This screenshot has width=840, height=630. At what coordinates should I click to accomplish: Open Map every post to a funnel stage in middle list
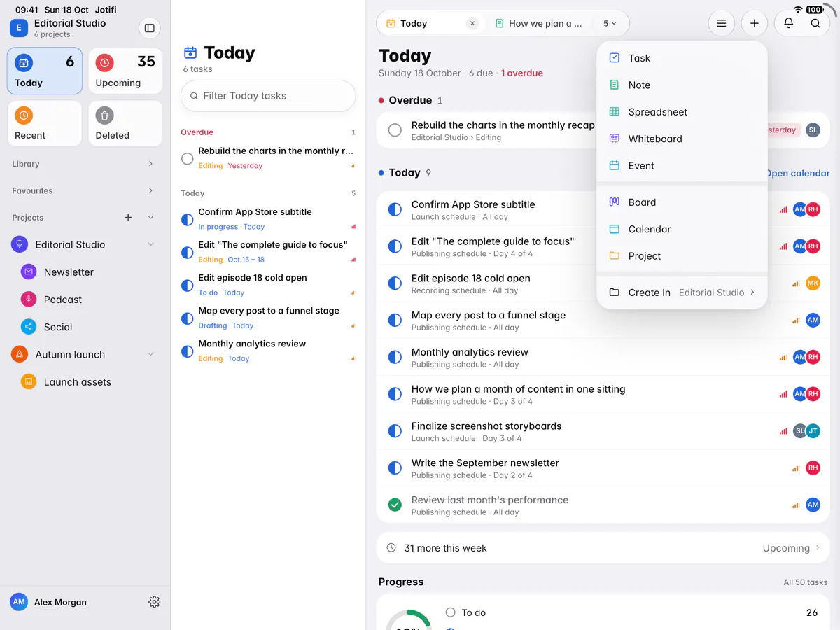[268, 318]
